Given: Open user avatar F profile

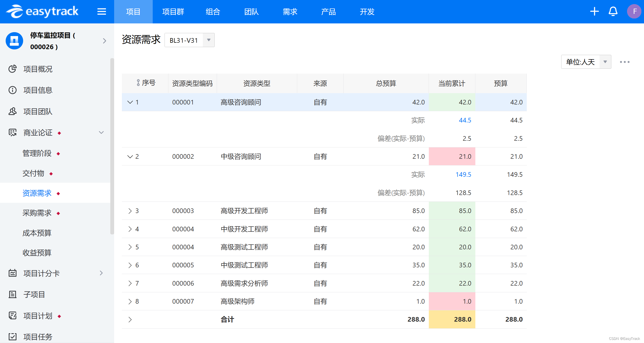Looking at the screenshot, I should (x=634, y=12).
